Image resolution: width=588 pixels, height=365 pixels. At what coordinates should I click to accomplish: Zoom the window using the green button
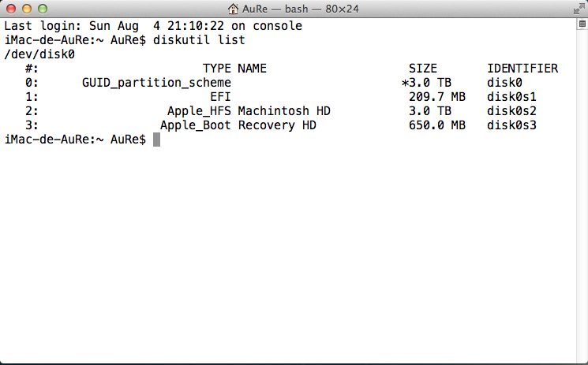(43, 9)
